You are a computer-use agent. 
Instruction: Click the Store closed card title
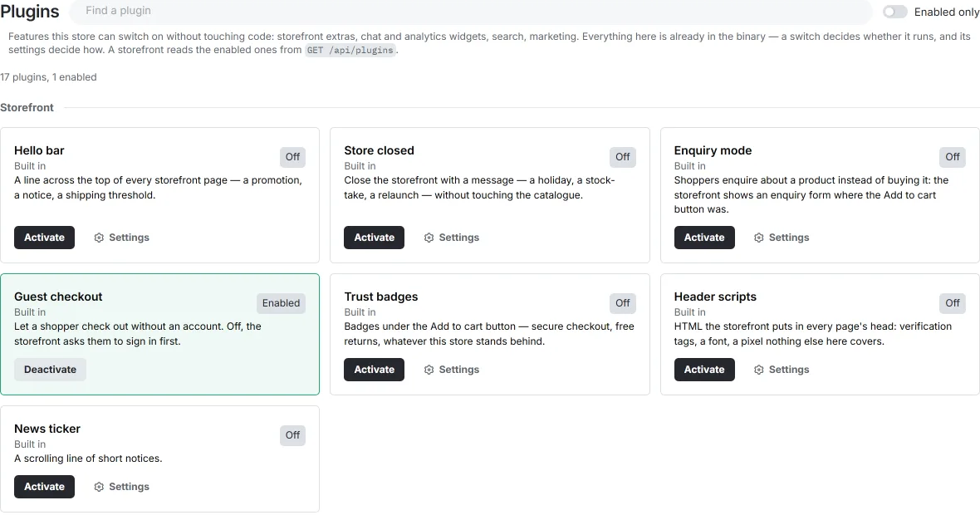380,150
